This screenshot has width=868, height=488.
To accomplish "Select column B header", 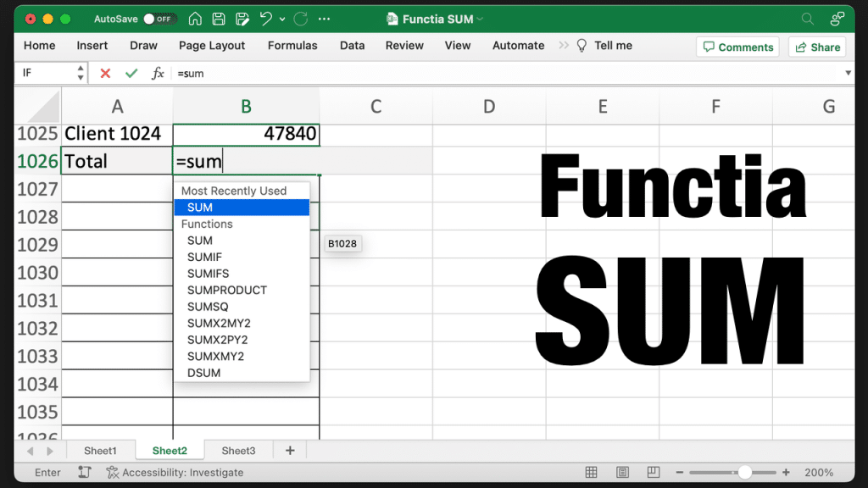I will pyautogui.click(x=247, y=106).
